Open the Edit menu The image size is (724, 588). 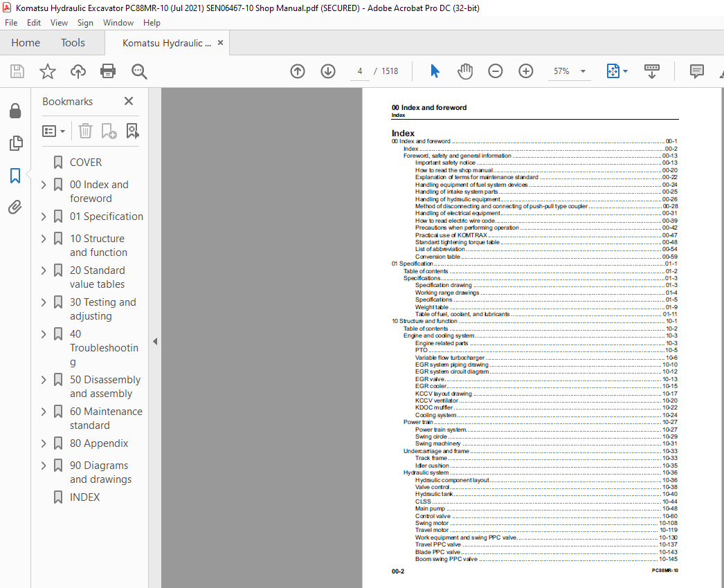(x=34, y=23)
